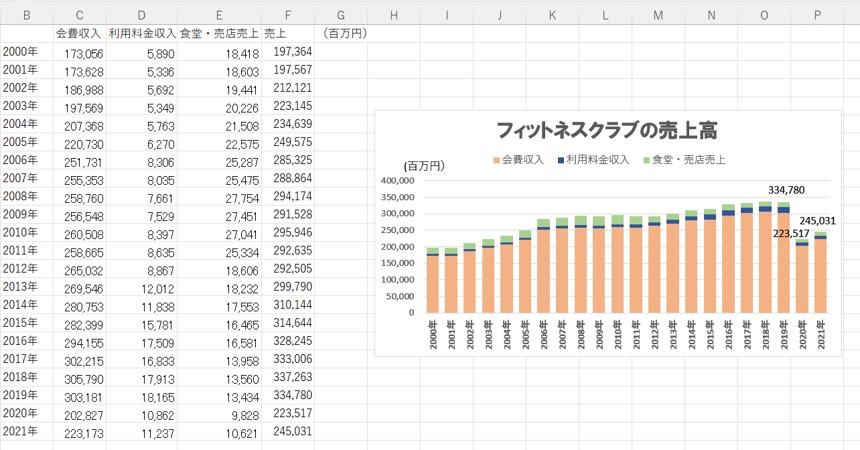Screen dimensions: 860x450
Task: Click the 245,031 data label on chart
Action: coord(817,221)
